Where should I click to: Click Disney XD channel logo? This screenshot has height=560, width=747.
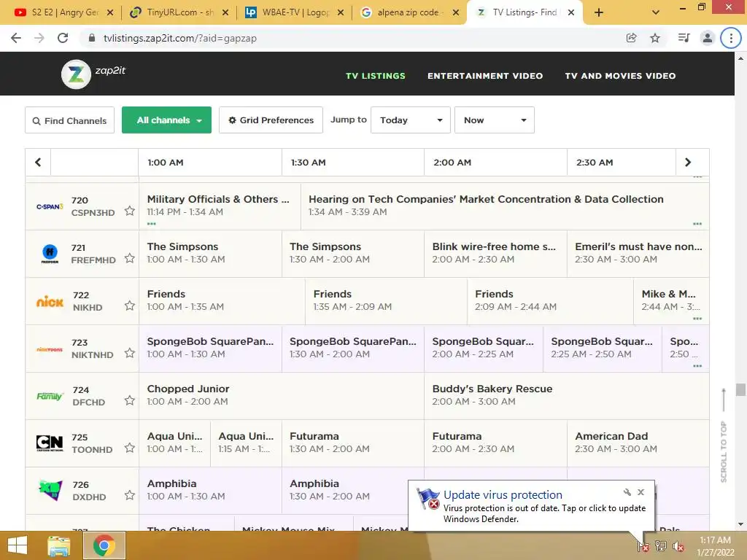(50, 490)
